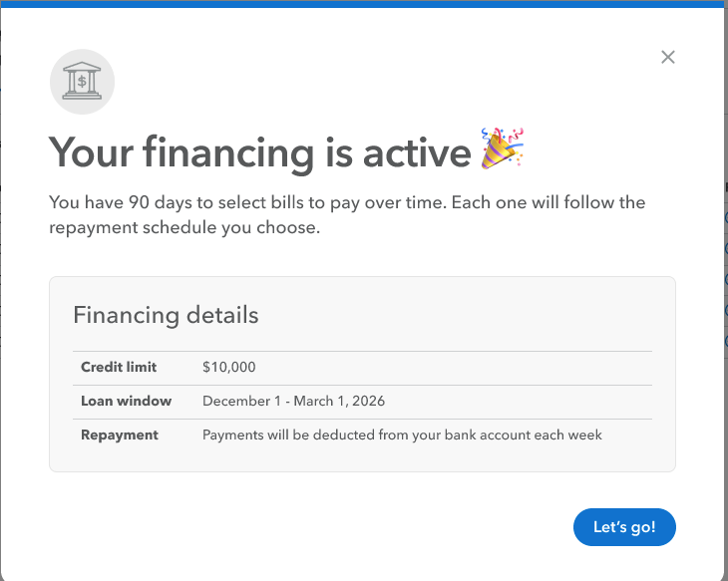This screenshot has height=581, width=728.
Task: Close the financing active dialog
Action: coord(668,57)
